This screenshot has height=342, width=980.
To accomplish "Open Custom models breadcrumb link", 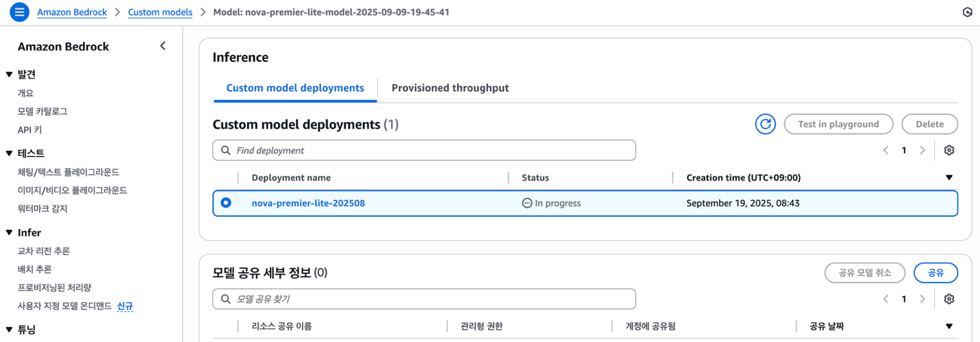I will (x=160, y=12).
